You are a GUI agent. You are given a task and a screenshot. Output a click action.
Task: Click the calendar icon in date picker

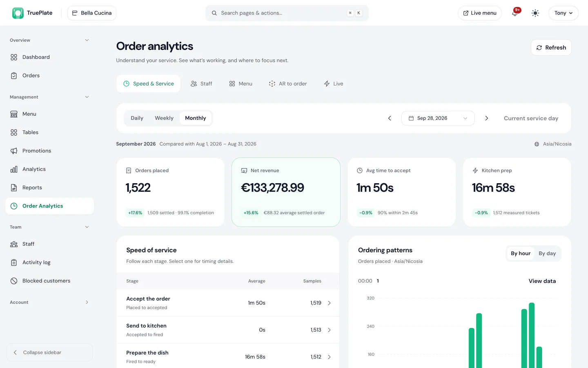(x=411, y=118)
